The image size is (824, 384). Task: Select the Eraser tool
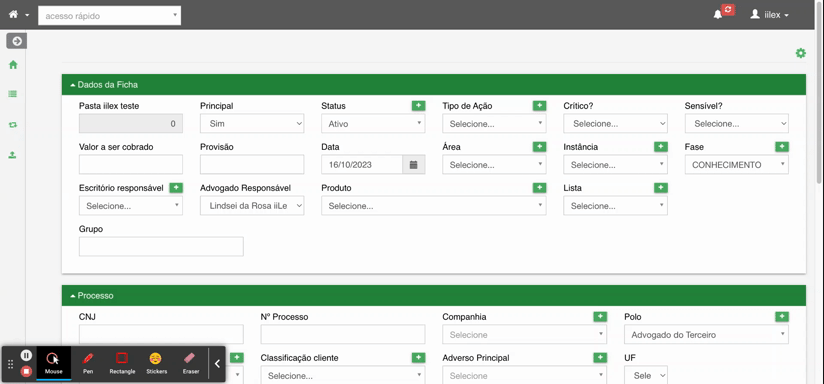pyautogui.click(x=190, y=363)
